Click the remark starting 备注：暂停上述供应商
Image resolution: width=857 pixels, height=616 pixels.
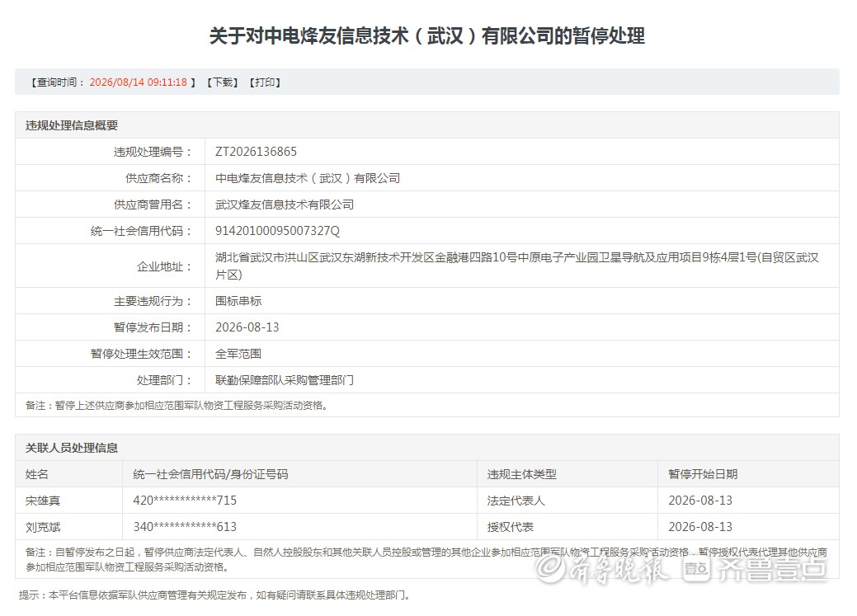point(176,406)
